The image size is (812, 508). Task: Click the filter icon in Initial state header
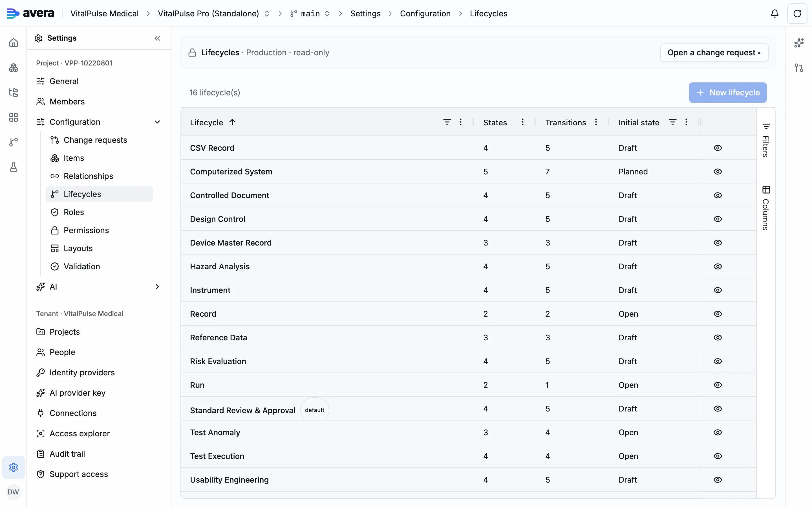(672, 122)
